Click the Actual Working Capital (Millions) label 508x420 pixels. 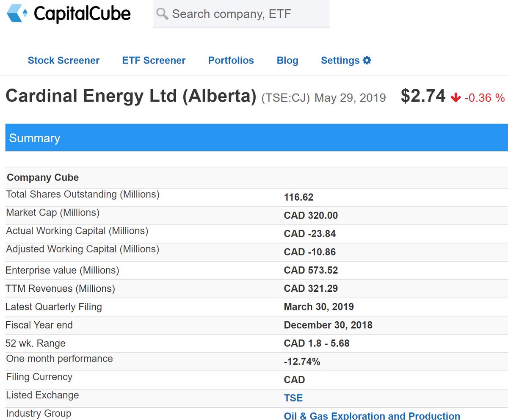[77, 231]
